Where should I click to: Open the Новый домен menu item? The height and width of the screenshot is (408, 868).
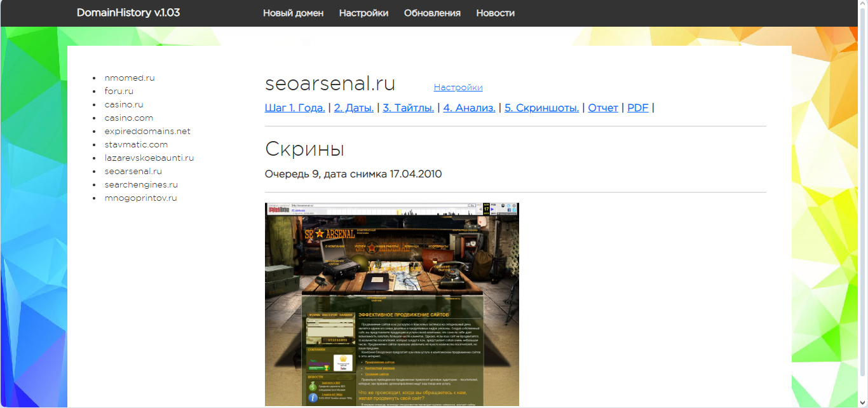(293, 13)
